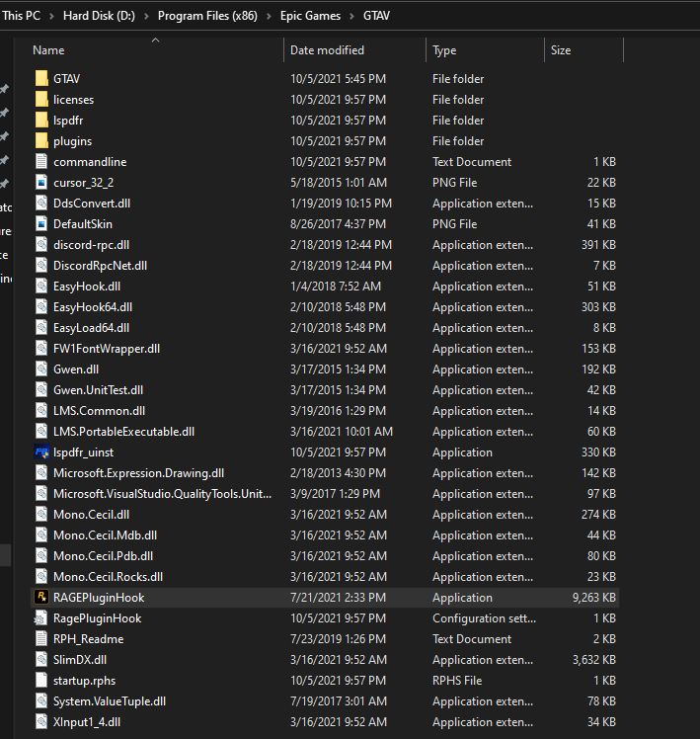The image size is (700, 739).
Task: Click the commandline text document icon
Action: coord(41,162)
